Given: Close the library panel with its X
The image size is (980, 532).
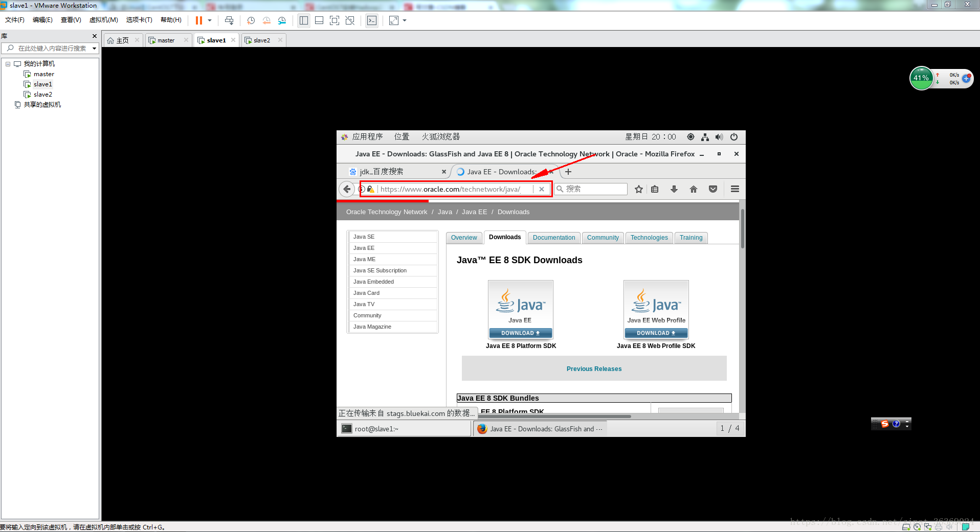Looking at the screenshot, I should coord(94,36).
